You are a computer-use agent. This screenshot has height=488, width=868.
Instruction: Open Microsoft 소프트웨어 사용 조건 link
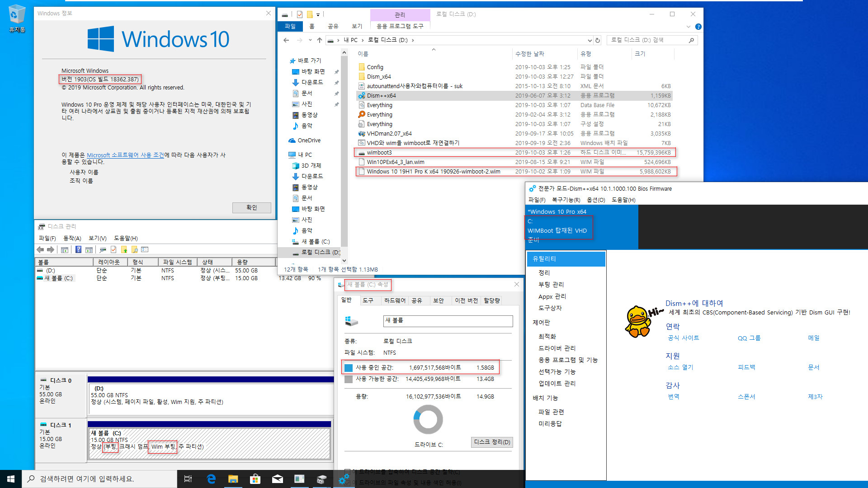(125, 155)
